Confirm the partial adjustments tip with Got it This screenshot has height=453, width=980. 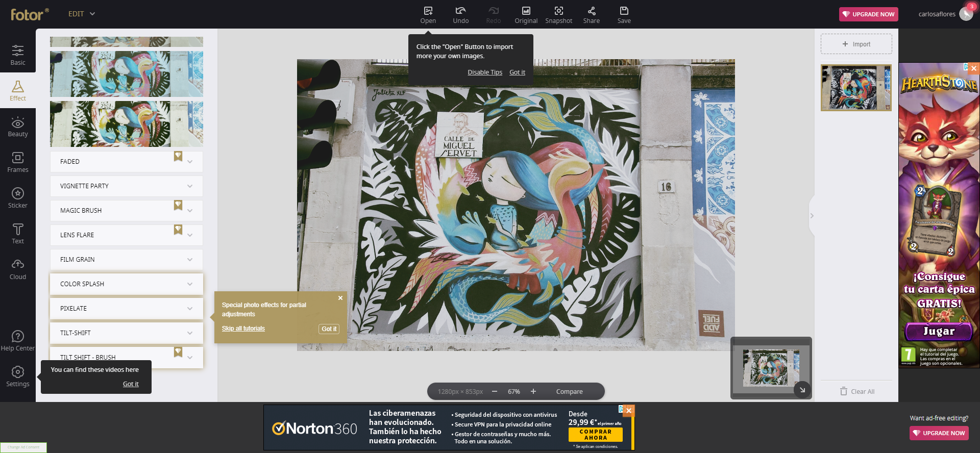(x=329, y=329)
